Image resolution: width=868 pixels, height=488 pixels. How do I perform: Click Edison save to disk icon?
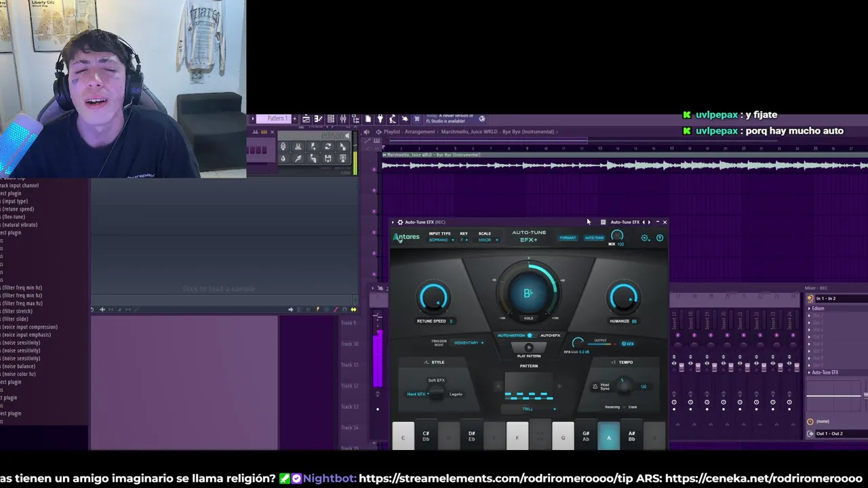328,159
